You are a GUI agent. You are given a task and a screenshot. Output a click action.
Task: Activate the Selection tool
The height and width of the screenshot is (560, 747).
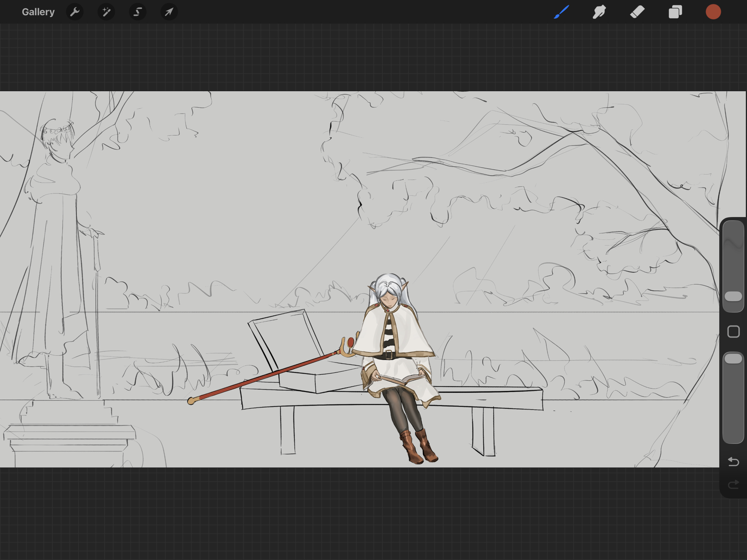[x=137, y=12]
